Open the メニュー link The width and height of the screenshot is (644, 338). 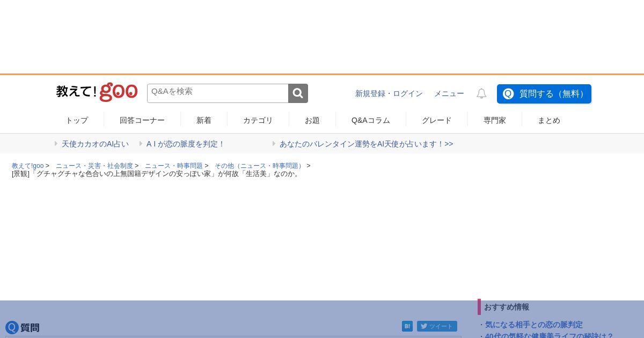coord(449,93)
